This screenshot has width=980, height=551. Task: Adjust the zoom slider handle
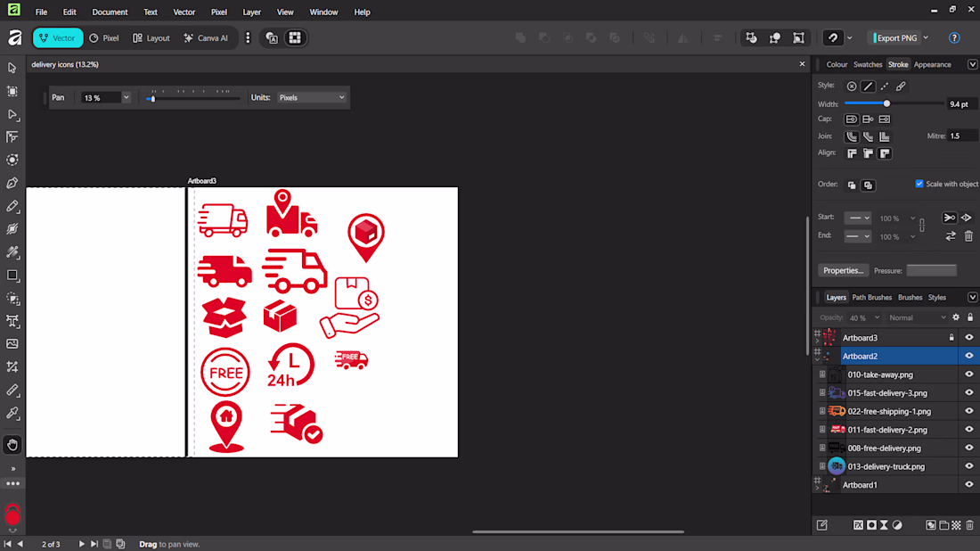pos(151,99)
